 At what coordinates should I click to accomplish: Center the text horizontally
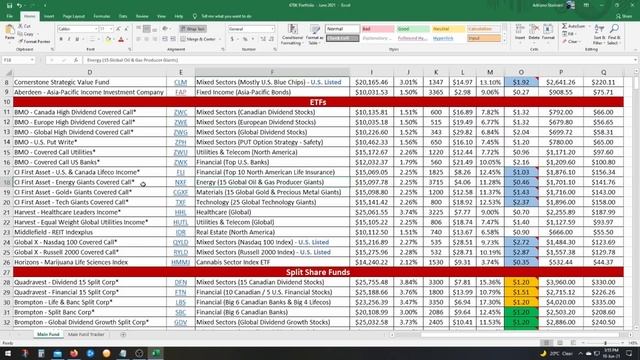(x=147, y=39)
